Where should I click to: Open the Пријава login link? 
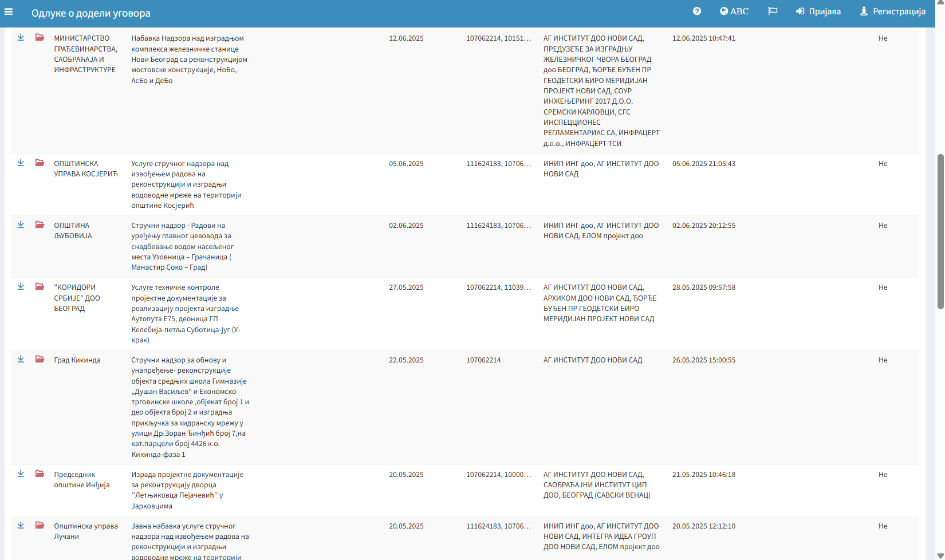[818, 11]
